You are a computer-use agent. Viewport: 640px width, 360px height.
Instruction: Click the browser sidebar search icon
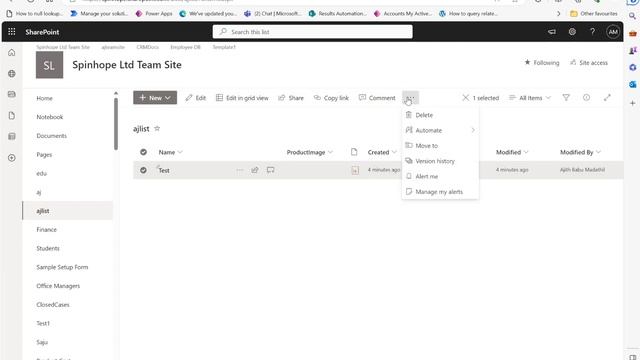tap(632, 16)
